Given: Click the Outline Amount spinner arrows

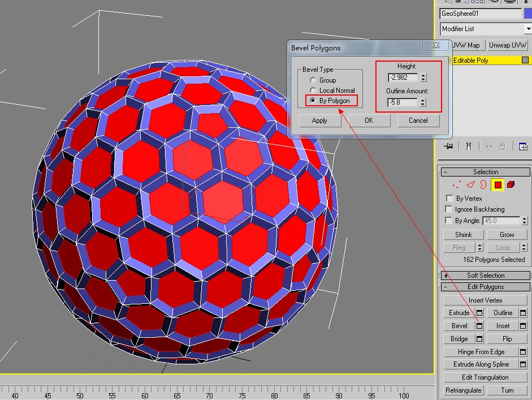Looking at the screenshot, I should 423,102.
